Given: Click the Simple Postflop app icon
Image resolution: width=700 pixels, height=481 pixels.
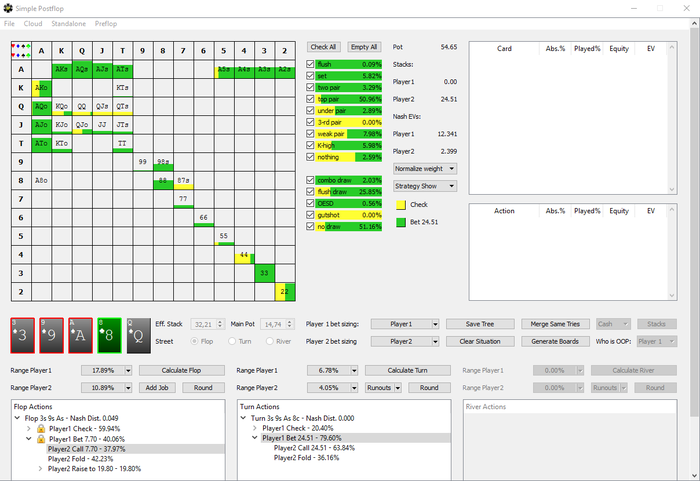Looking at the screenshot, I should click(x=8, y=8).
